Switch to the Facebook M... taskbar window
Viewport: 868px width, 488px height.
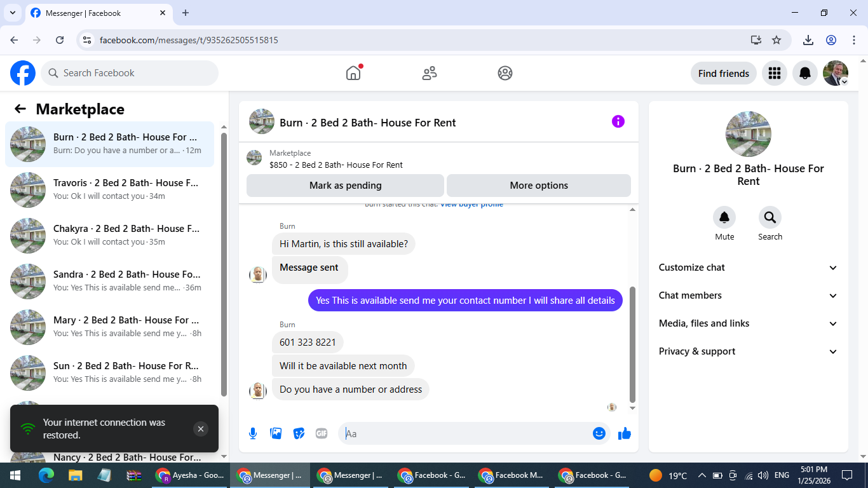(512, 475)
